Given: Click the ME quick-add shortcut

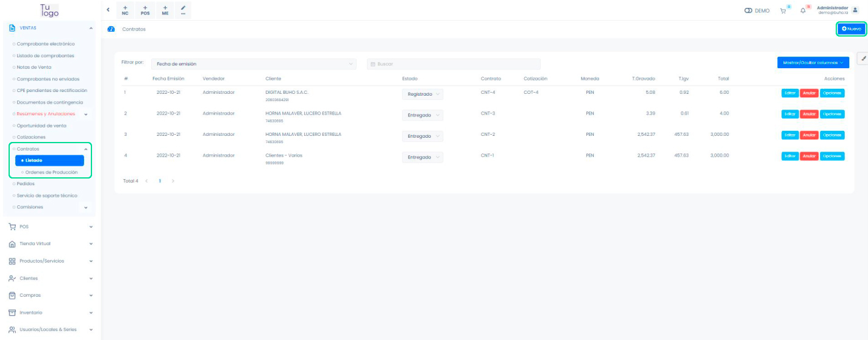Looking at the screenshot, I should [x=165, y=10].
